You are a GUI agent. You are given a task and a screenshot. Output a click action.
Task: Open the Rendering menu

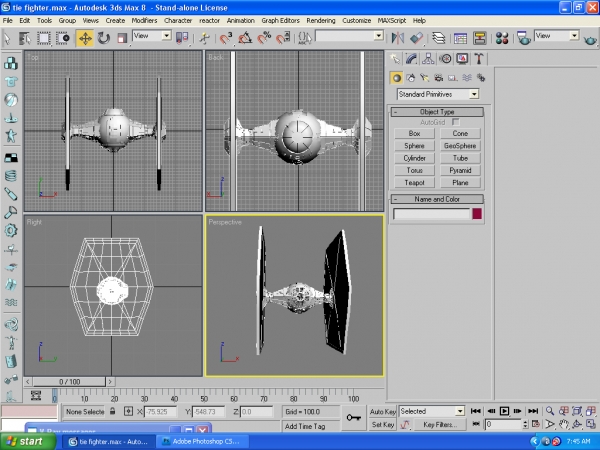tap(321, 21)
